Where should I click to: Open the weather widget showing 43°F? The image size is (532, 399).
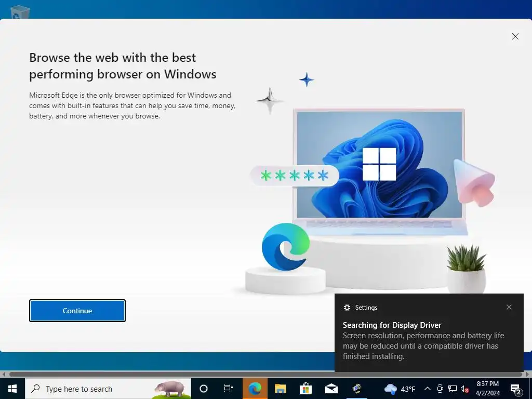[400, 389]
